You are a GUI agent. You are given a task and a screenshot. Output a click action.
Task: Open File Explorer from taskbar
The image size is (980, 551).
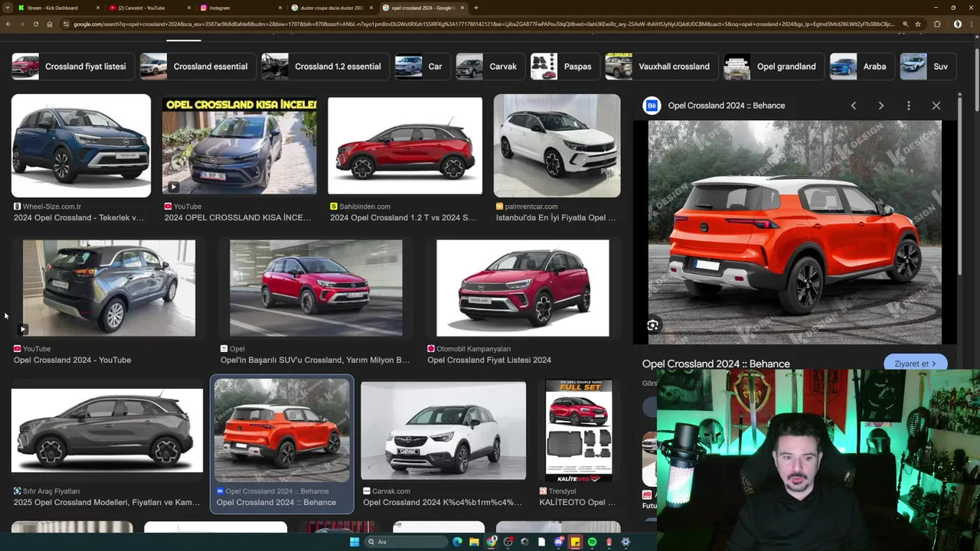click(x=474, y=542)
